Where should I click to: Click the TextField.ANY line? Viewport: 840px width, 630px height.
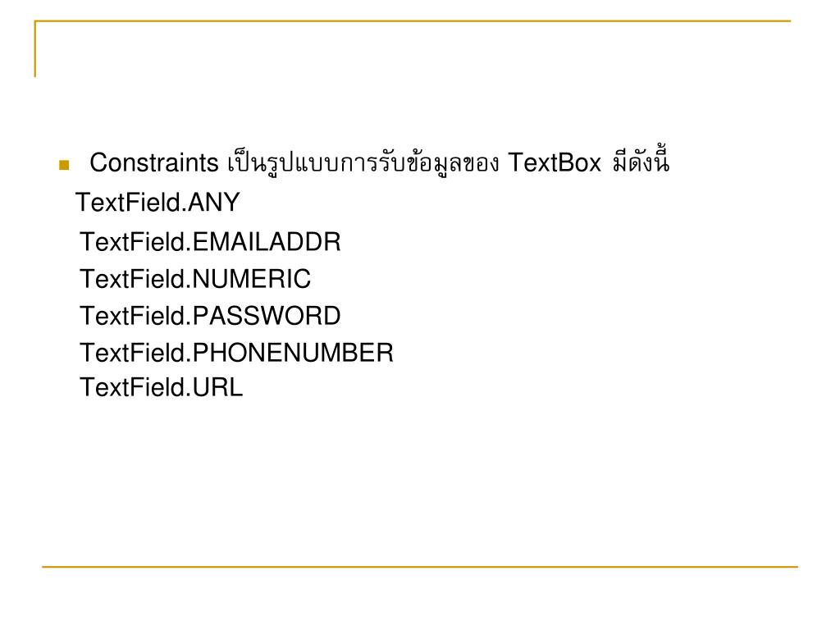[x=157, y=203]
